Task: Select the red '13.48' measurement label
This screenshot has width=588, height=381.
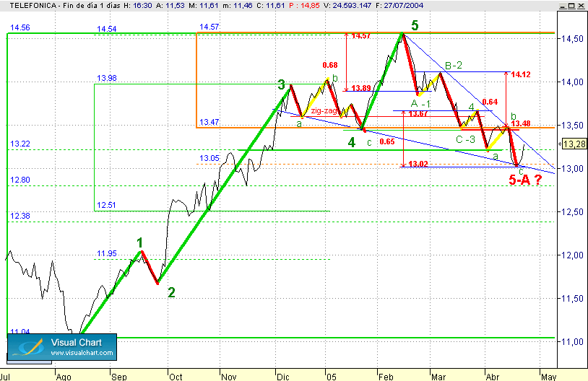Action: coord(521,123)
